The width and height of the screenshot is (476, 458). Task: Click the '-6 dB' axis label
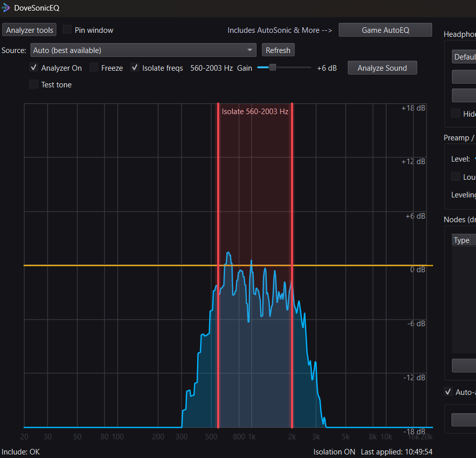(x=416, y=324)
